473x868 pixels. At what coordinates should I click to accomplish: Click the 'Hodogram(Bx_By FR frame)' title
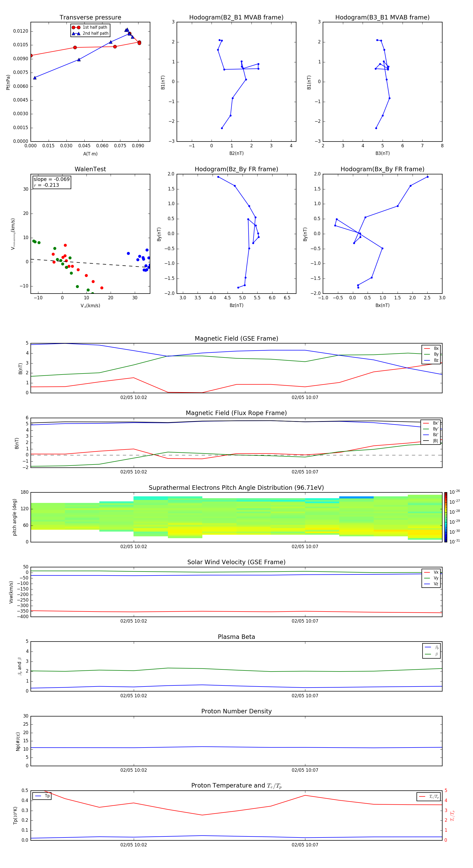coord(382,169)
